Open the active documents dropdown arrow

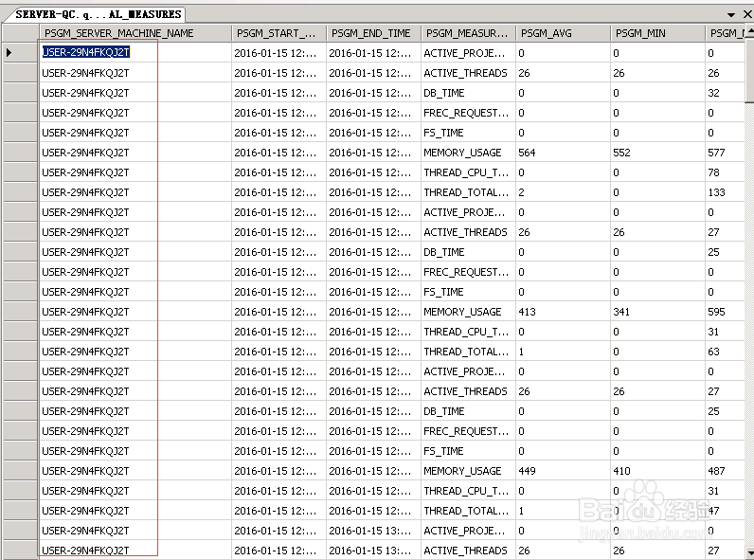pos(731,15)
